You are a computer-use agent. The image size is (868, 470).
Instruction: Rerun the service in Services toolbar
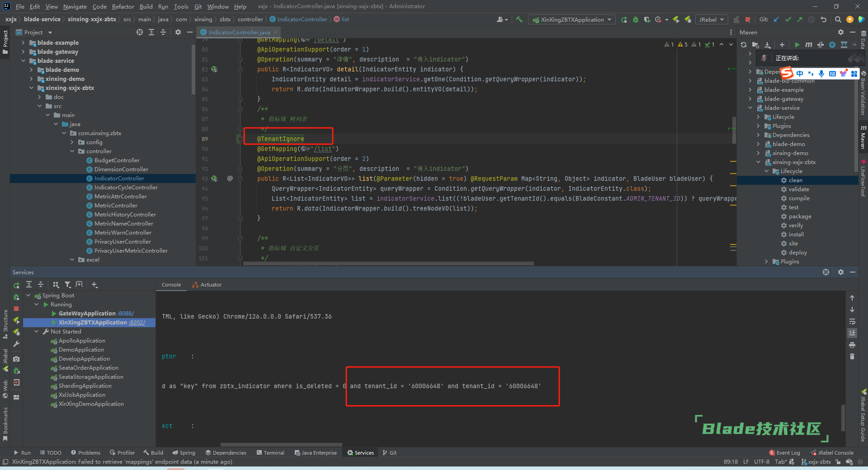16,286
